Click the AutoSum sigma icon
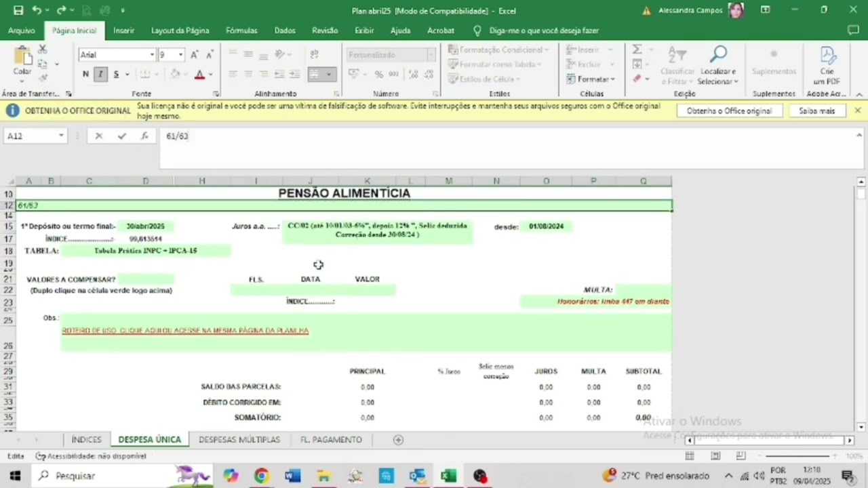The width and height of the screenshot is (868, 488). [x=637, y=49]
